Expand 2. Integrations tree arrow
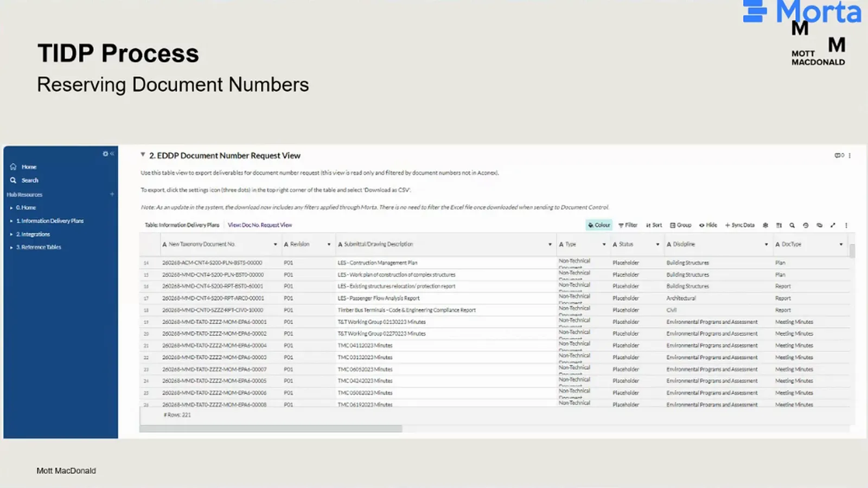 pos(11,234)
